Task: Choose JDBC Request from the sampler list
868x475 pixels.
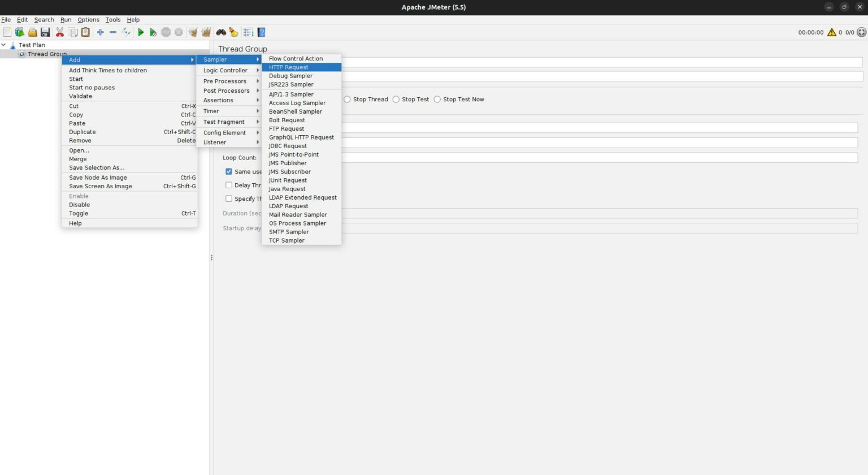Action: [x=288, y=146]
